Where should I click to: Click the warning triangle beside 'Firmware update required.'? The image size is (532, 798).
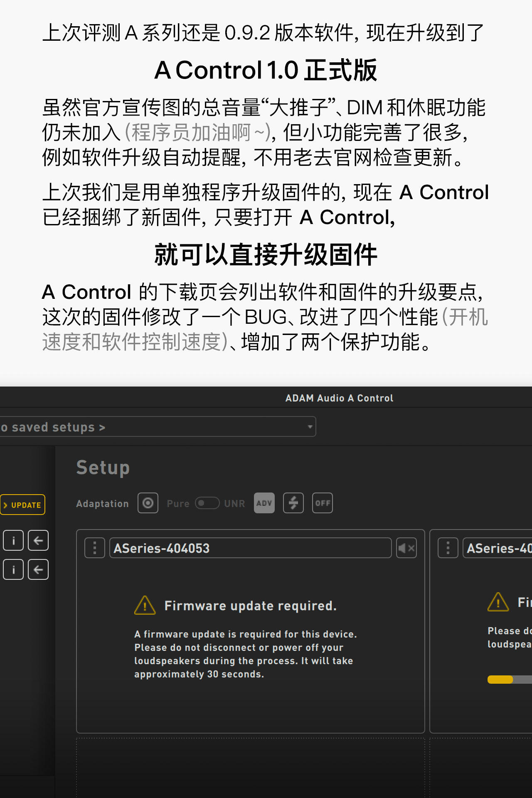(145, 605)
